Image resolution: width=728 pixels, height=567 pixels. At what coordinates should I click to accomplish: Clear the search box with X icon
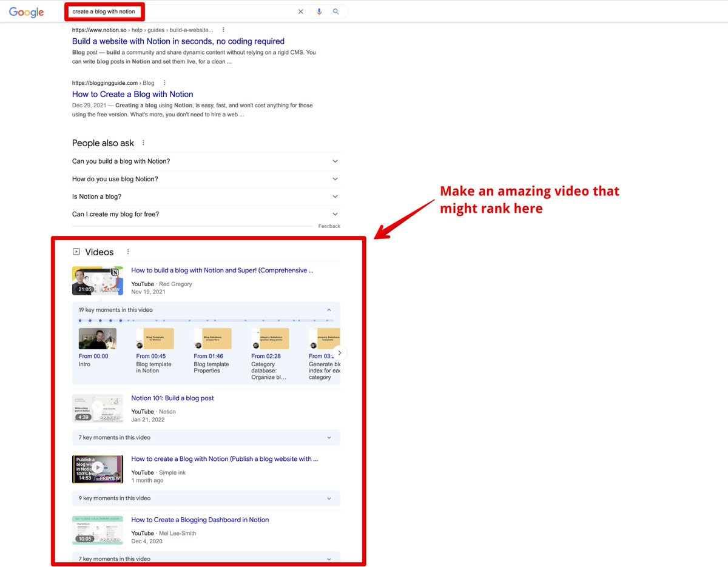[x=300, y=12]
